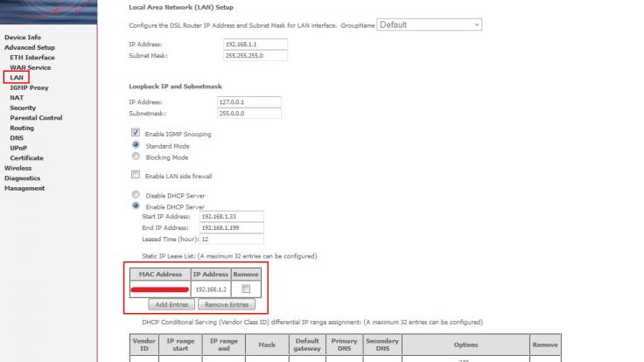Open the GroupName dropdown
The image size is (644, 362).
pos(429,24)
